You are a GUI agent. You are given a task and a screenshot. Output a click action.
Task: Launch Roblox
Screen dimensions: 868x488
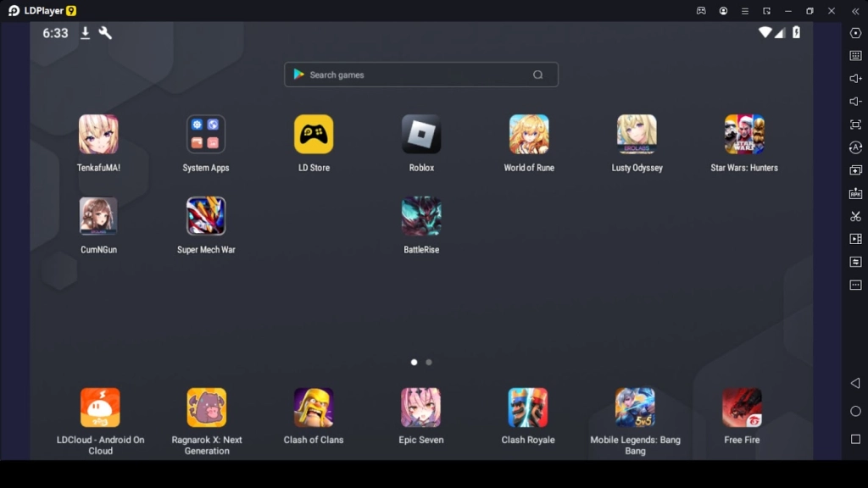point(421,135)
